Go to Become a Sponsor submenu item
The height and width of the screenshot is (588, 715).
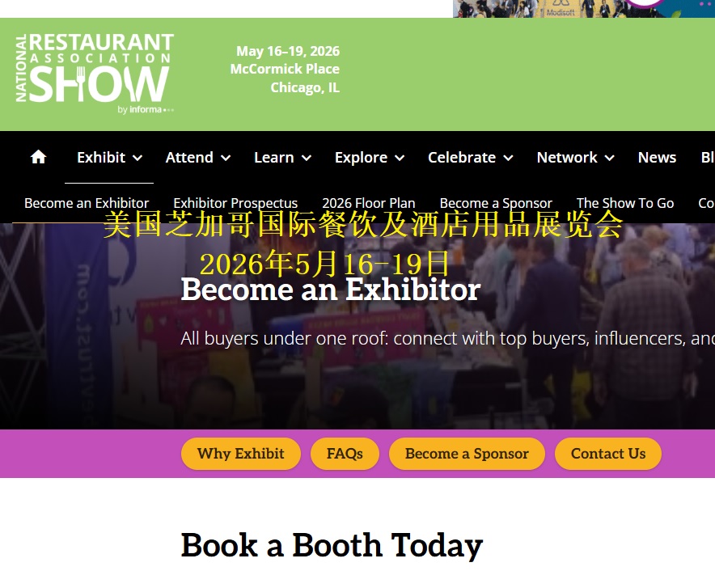click(496, 203)
